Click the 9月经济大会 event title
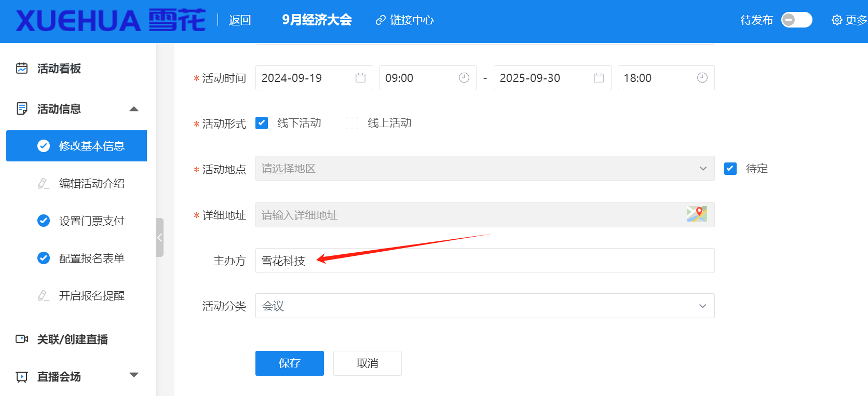Screen dimensions: 868x396 317,20
